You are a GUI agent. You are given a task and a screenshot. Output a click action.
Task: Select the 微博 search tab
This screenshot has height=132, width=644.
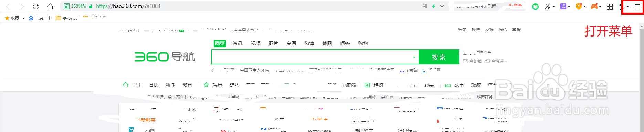(x=309, y=43)
